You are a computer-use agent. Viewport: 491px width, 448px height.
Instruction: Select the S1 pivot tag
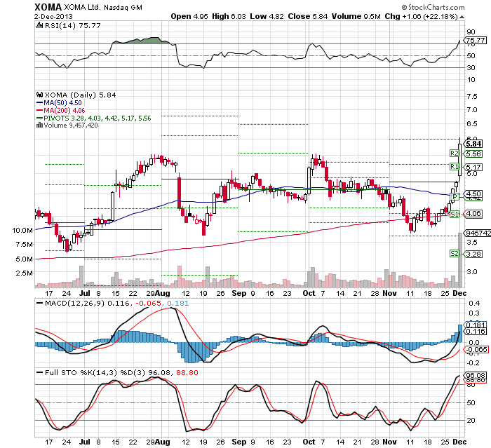(454, 214)
